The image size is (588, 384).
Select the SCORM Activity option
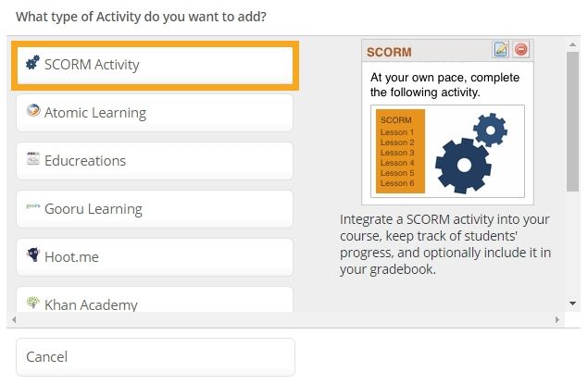coord(155,65)
